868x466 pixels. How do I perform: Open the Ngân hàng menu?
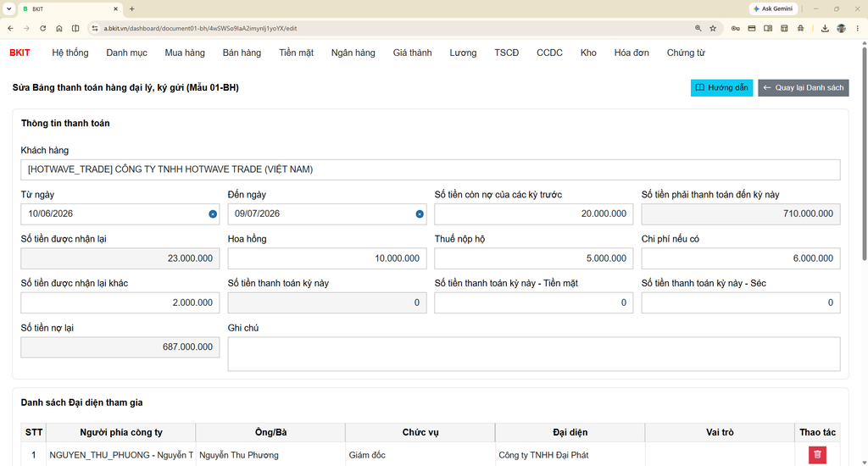353,53
